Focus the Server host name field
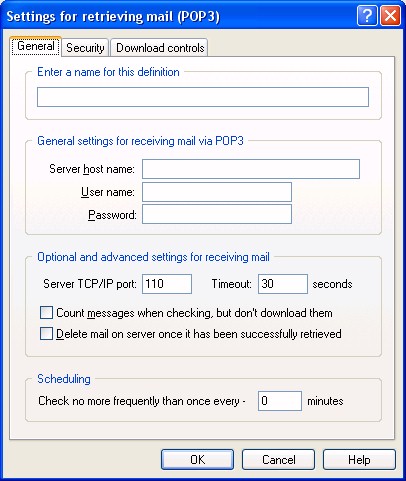 [251, 169]
